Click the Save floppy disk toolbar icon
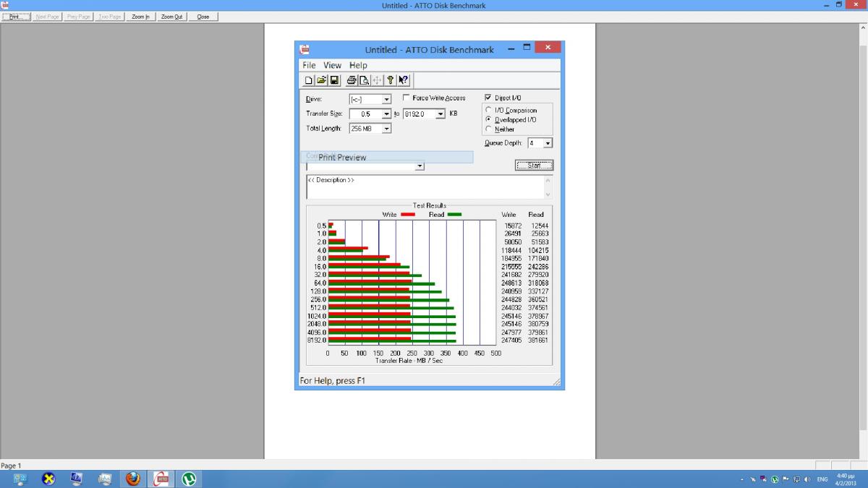Viewport: 868px width, 488px height. [x=334, y=80]
